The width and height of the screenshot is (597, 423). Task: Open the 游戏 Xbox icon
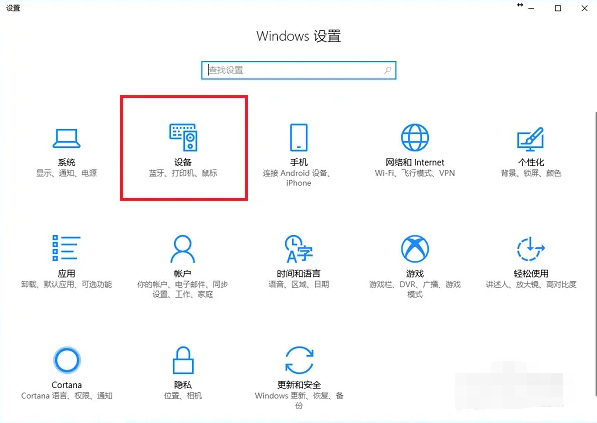(x=415, y=249)
